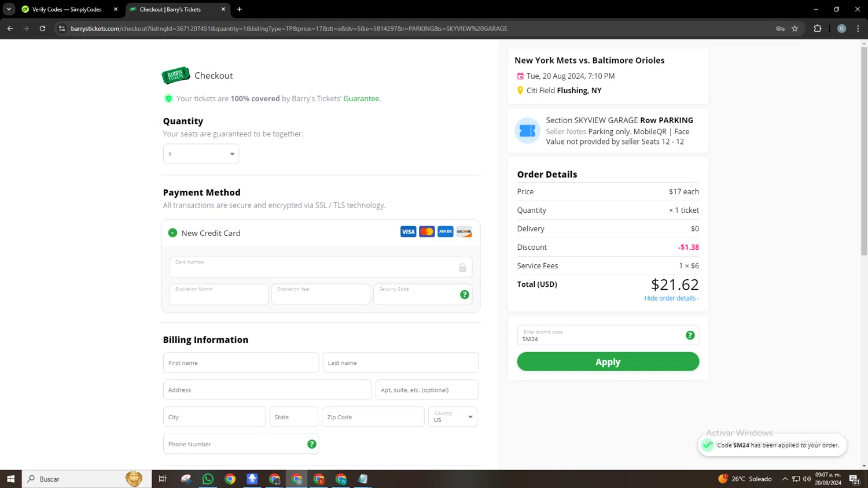Click the Apply promo code button

(608, 362)
